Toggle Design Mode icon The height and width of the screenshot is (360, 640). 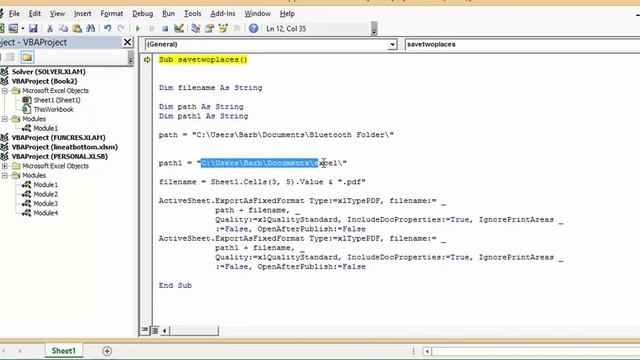click(x=179, y=28)
